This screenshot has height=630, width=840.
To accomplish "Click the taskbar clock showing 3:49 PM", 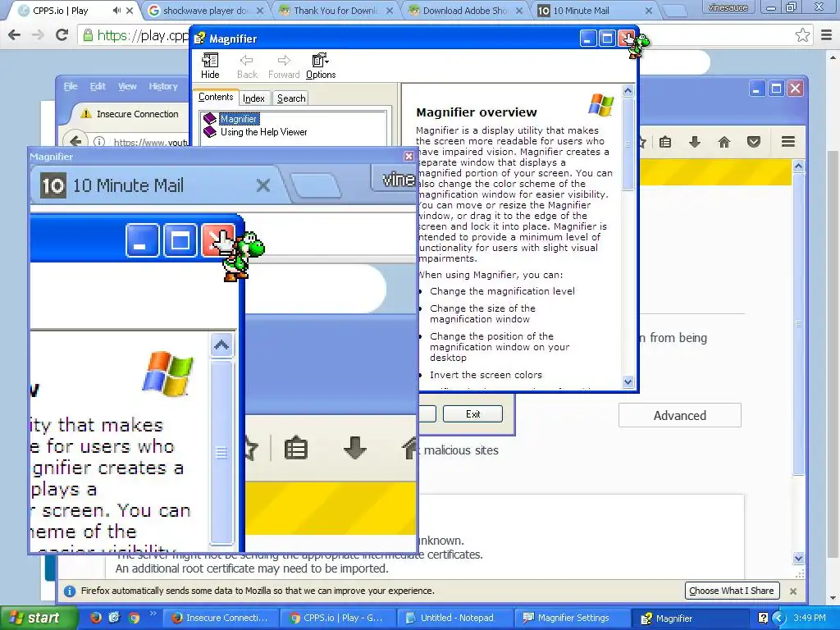I will (810, 618).
